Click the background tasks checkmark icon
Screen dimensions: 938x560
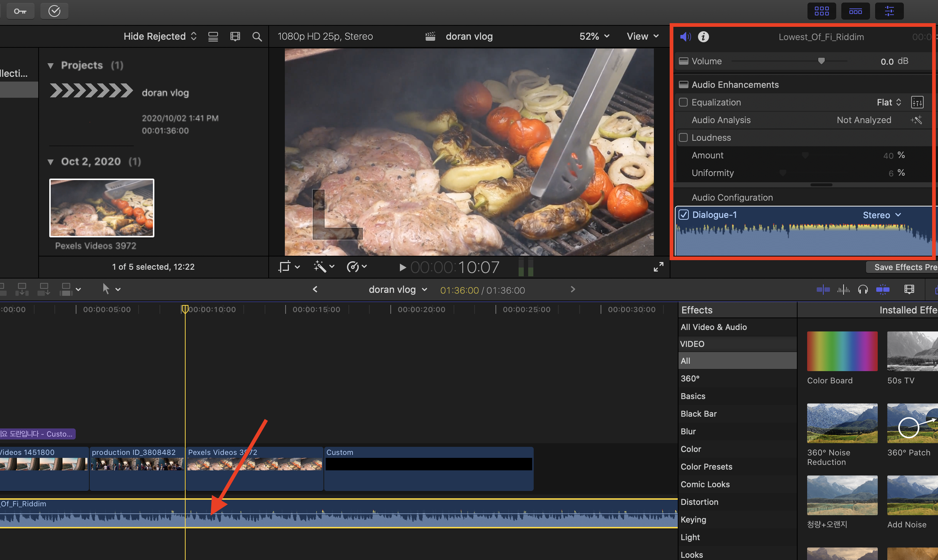point(54,11)
